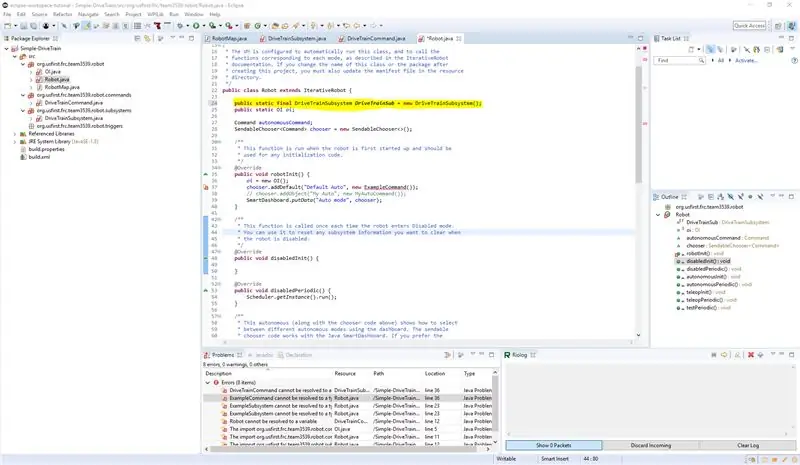
Task: Launch Debug with the bug icon
Action: (180, 26)
